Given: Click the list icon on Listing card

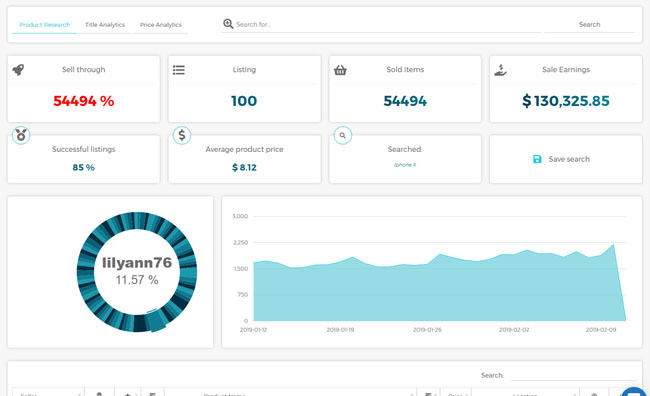Looking at the screenshot, I should tap(179, 70).
